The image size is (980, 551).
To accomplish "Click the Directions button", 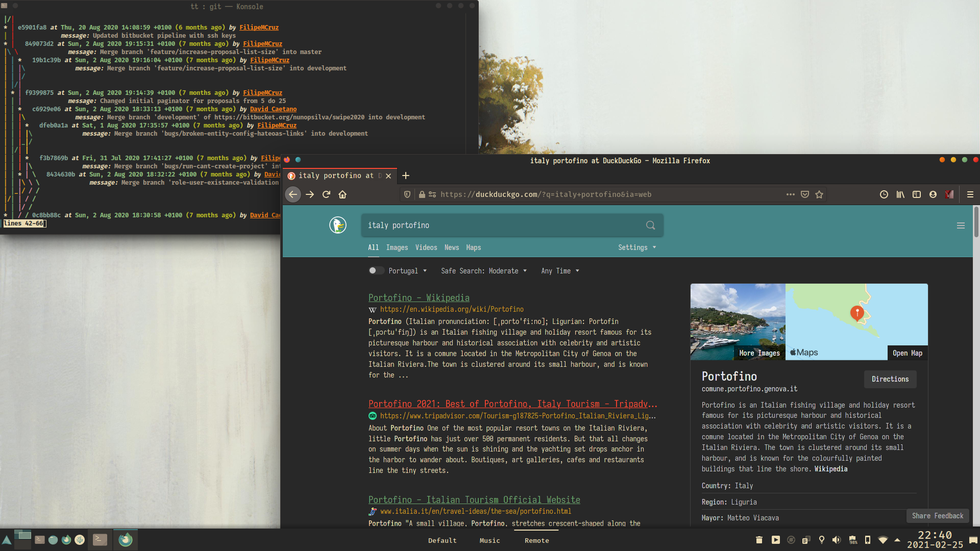I will pos(890,379).
